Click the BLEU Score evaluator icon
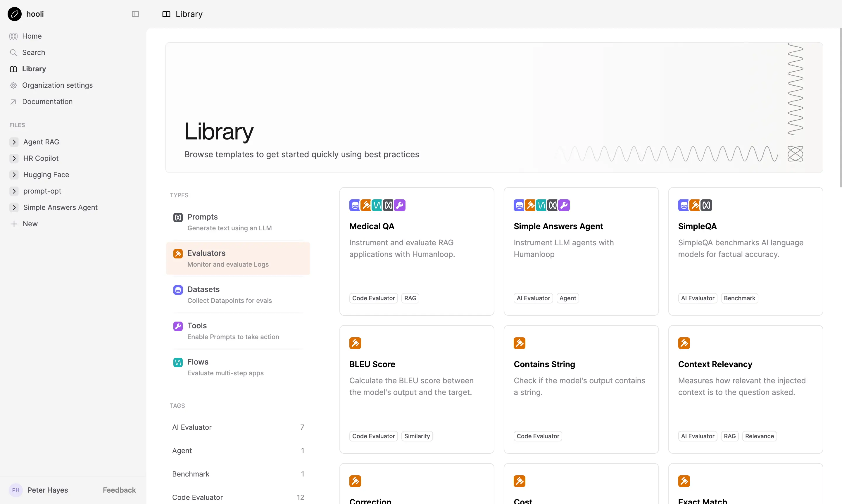The image size is (842, 504). click(355, 343)
